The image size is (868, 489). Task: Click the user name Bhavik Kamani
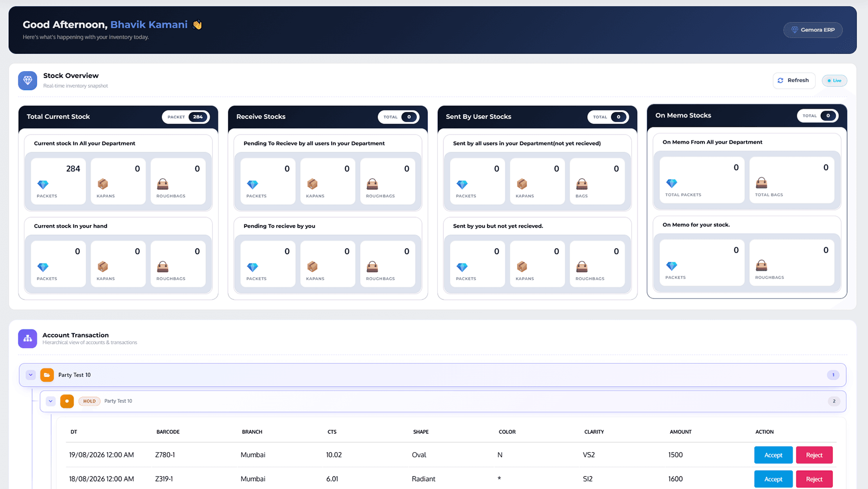coord(149,24)
